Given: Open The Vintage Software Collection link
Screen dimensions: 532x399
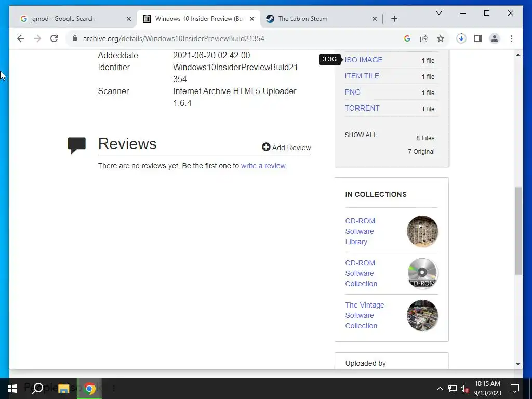Looking at the screenshot, I should click(x=364, y=315).
